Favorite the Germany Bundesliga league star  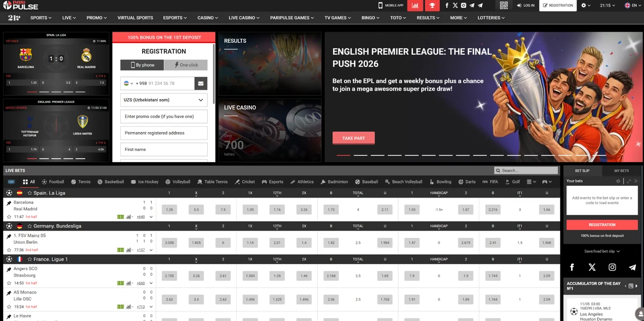[30, 226]
